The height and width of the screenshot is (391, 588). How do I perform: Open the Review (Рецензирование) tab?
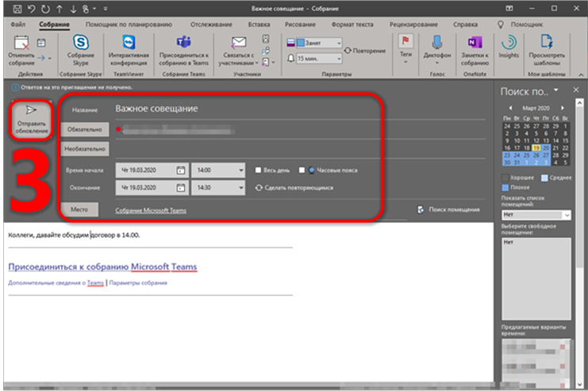[413, 25]
